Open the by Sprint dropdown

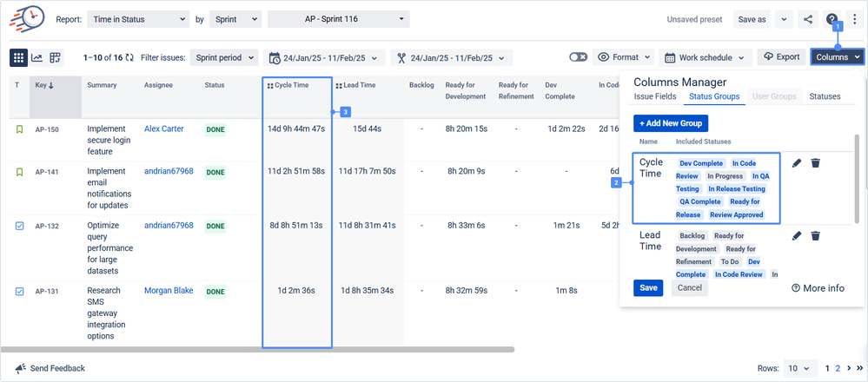[x=235, y=19]
